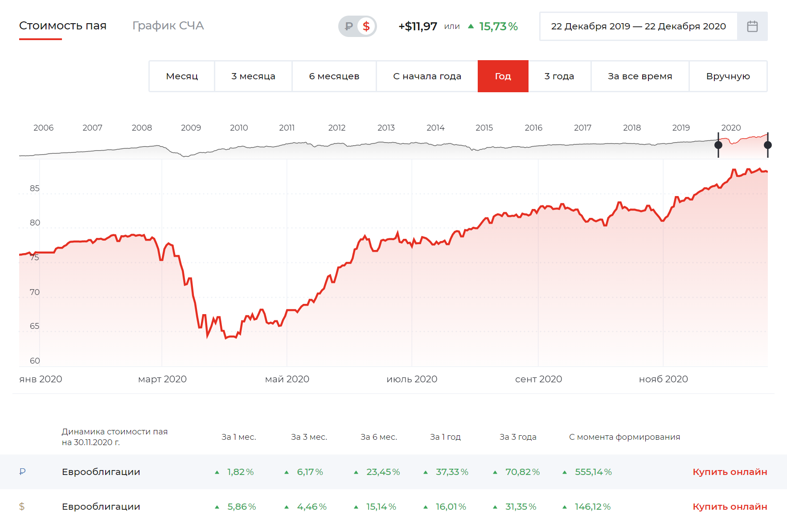Viewport: 787px width, 532px height.
Task: Click right handle of range slider
Action: coord(767,145)
